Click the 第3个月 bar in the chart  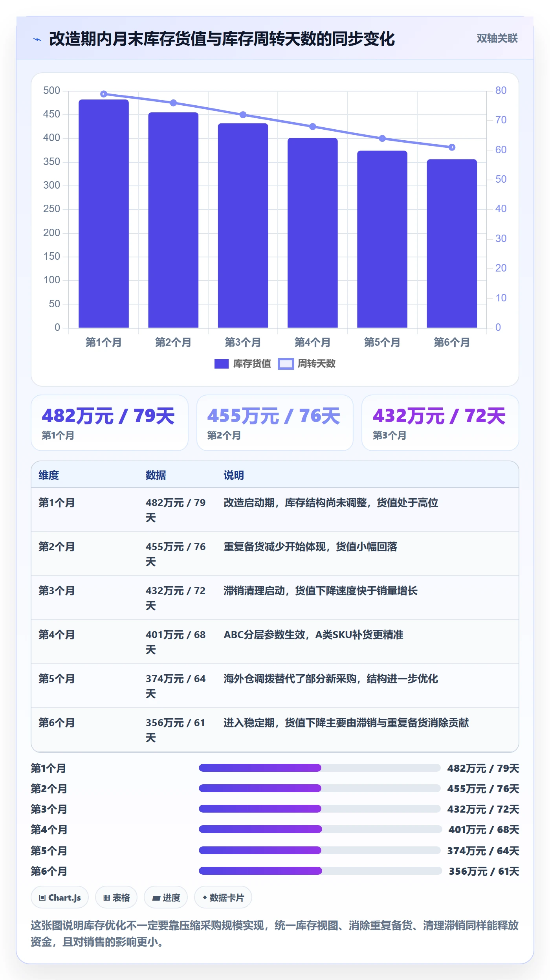click(x=243, y=226)
